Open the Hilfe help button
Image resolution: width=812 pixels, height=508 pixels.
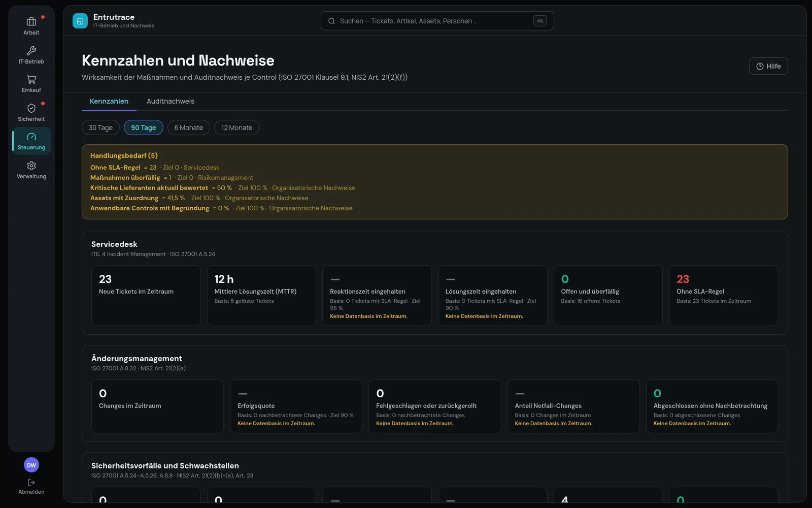768,66
